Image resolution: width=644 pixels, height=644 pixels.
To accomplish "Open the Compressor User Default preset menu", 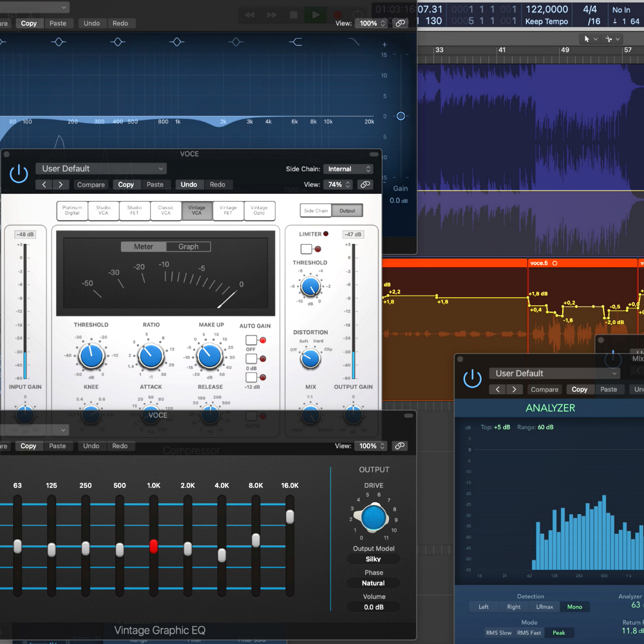I will pos(101,169).
